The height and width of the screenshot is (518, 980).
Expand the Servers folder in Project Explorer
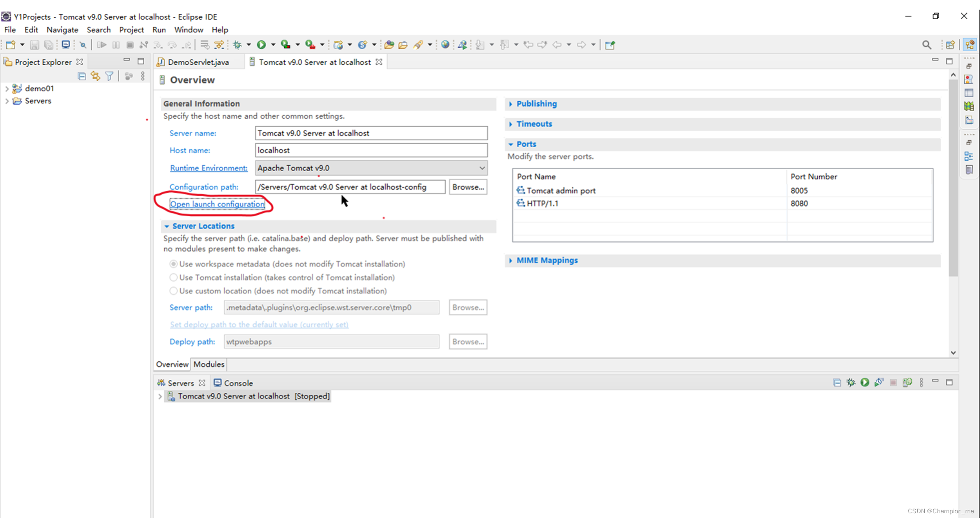coord(7,101)
